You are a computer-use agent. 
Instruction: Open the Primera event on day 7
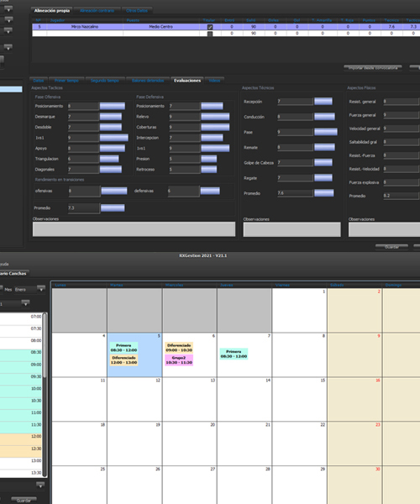click(x=234, y=354)
